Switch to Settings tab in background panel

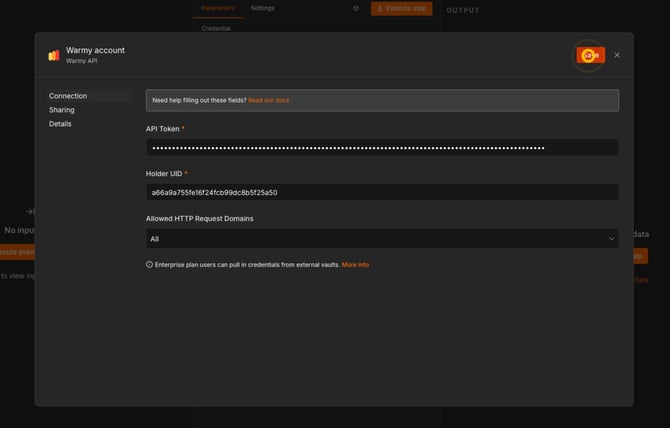(x=262, y=8)
